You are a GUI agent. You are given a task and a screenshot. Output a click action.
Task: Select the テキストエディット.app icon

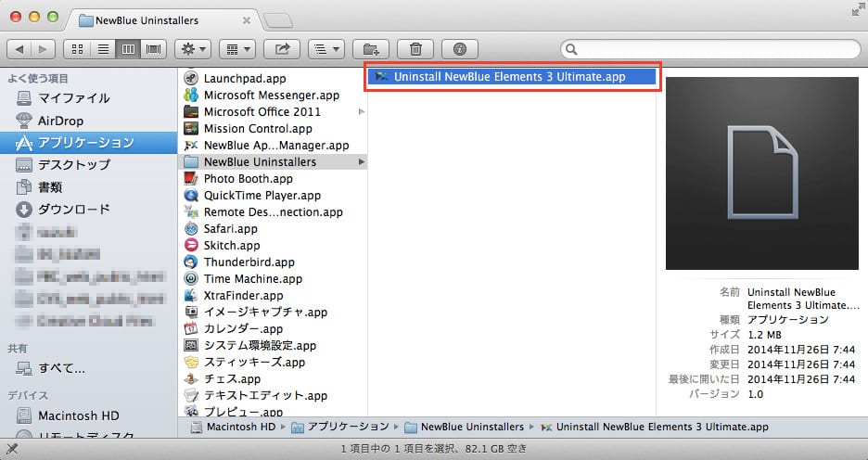[191, 395]
